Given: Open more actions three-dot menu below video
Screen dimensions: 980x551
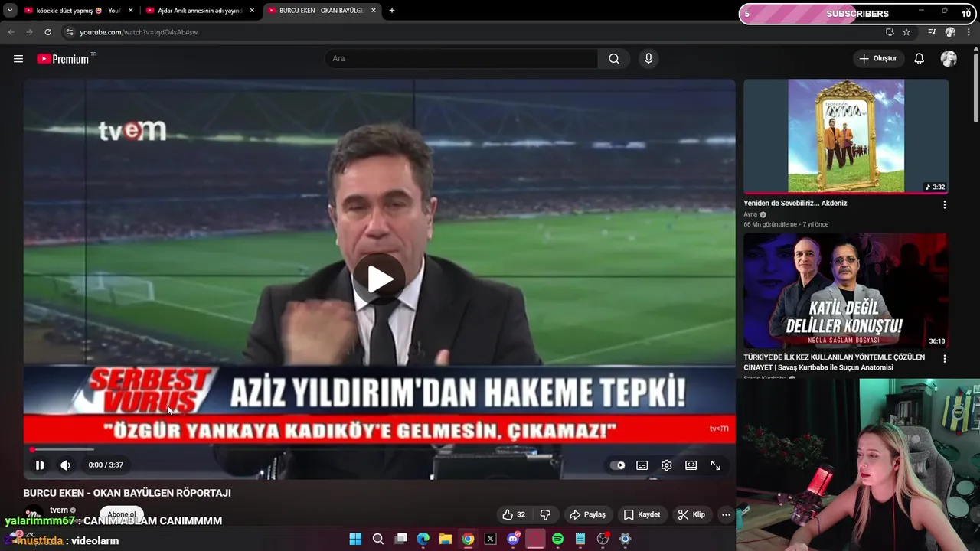Looking at the screenshot, I should point(726,515).
